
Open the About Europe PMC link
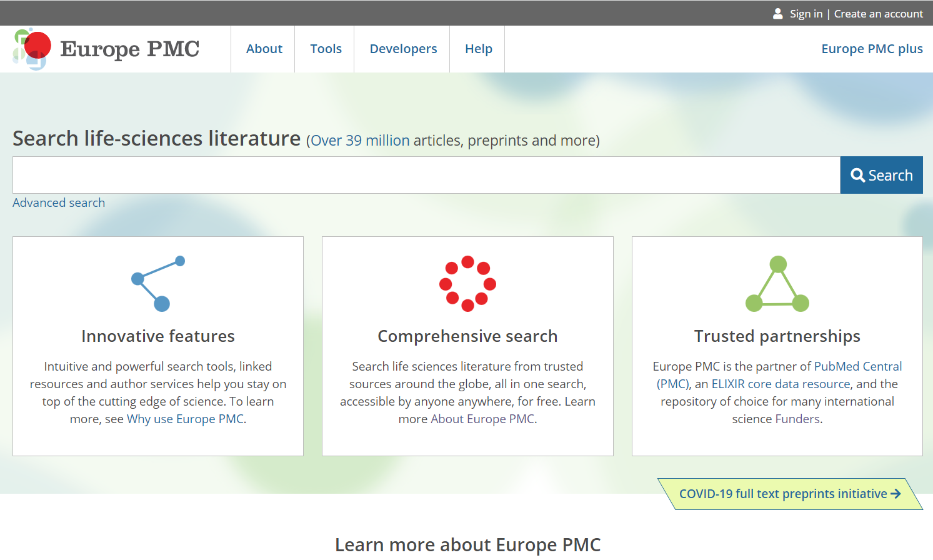pyautogui.click(x=482, y=419)
